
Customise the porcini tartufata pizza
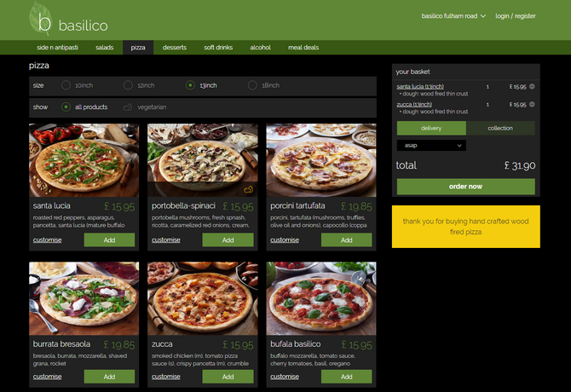(x=285, y=239)
